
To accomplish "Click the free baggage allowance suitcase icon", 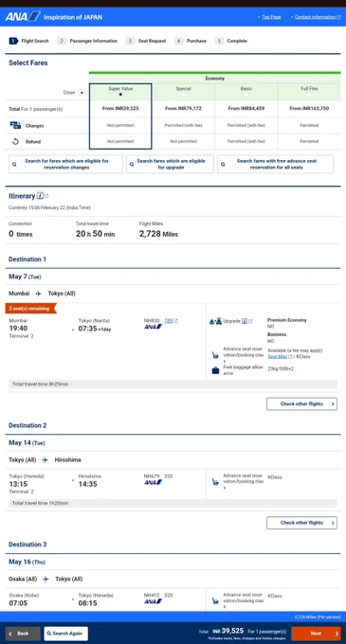I will pyautogui.click(x=215, y=370).
